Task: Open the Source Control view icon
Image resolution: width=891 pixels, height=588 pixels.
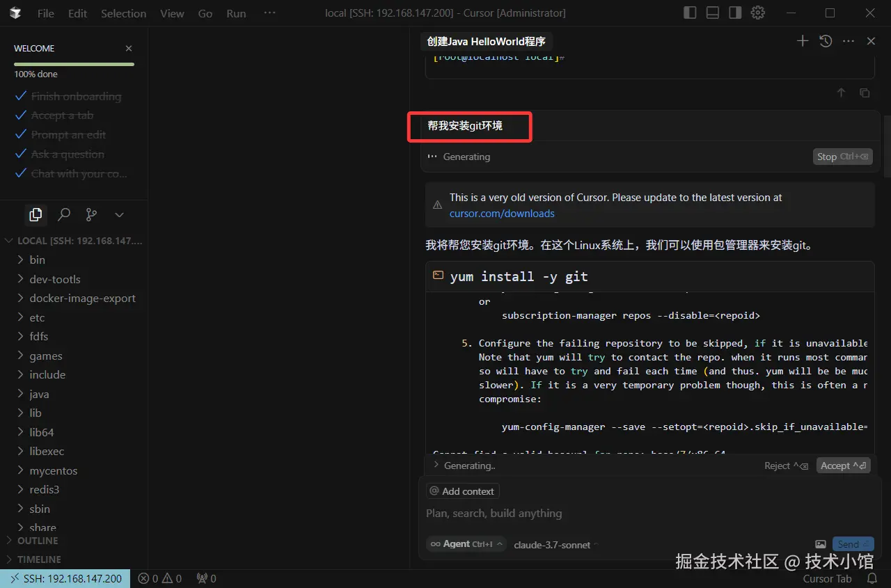Action: pyautogui.click(x=91, y=214)
